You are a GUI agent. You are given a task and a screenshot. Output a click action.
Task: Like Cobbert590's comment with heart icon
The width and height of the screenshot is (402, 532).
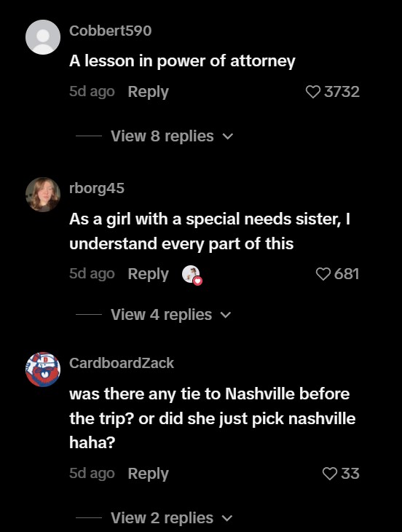click(x=313, y=92)
